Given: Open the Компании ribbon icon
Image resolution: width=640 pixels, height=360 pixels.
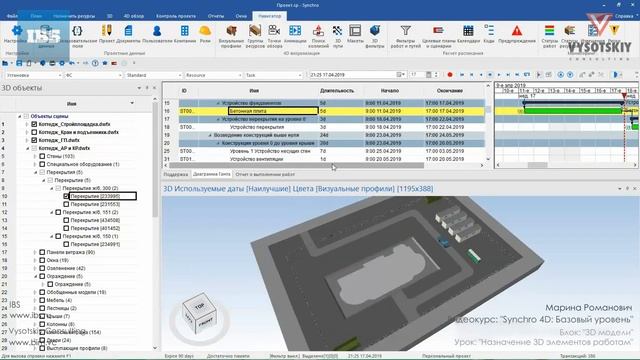Looking at the screenshot, I should pyautogui.click(x=184, y=31).
